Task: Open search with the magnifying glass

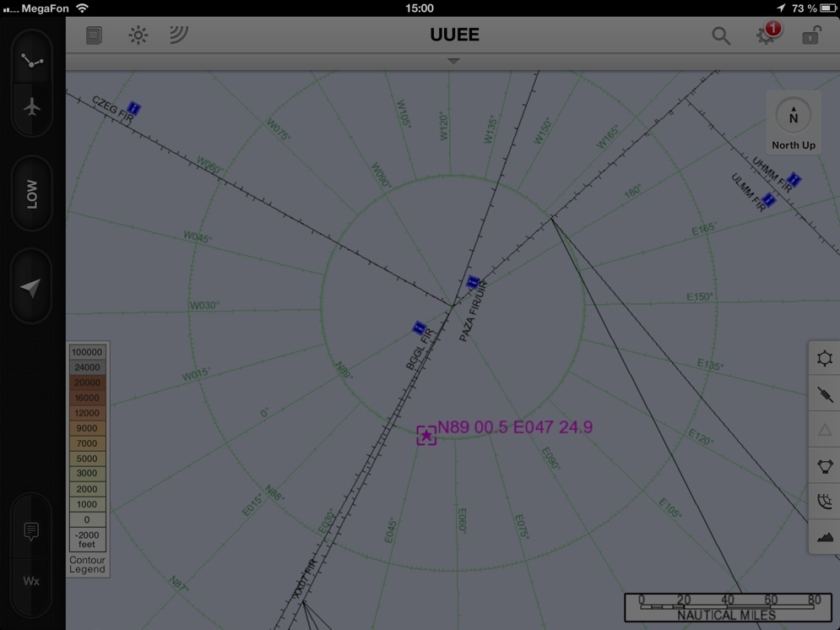Action: click(720, 35)
